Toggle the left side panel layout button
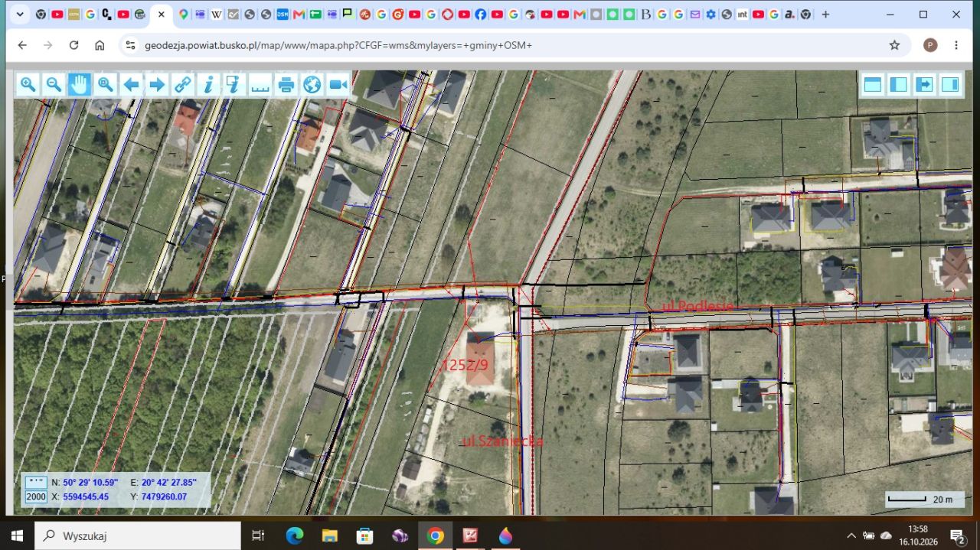 point(899,84)
